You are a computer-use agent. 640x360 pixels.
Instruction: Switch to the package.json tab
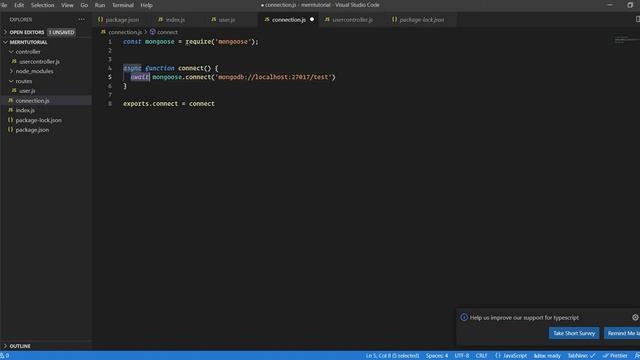tap(122, 20)
